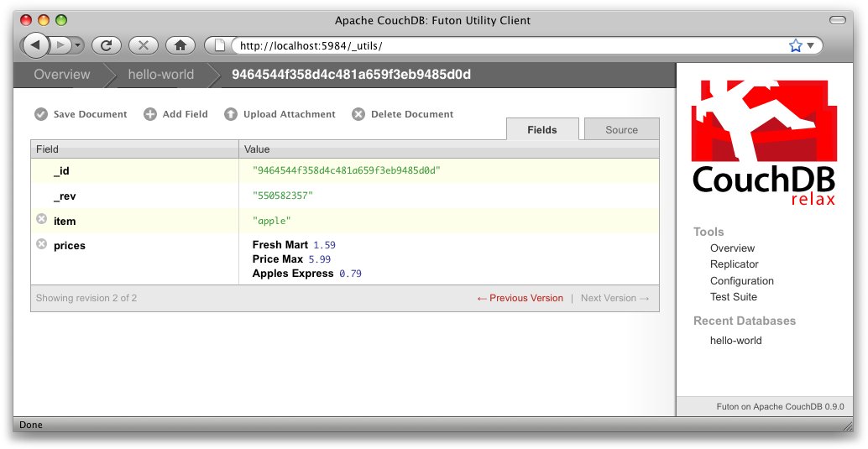
Task: Go to the browser home page icon
Action: click(x=180, y=45)
